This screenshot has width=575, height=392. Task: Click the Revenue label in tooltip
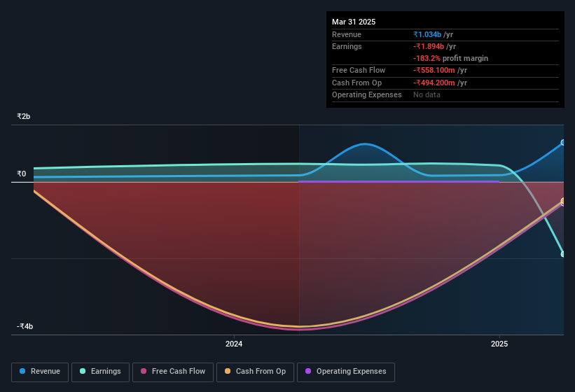(x=347, y=34)
